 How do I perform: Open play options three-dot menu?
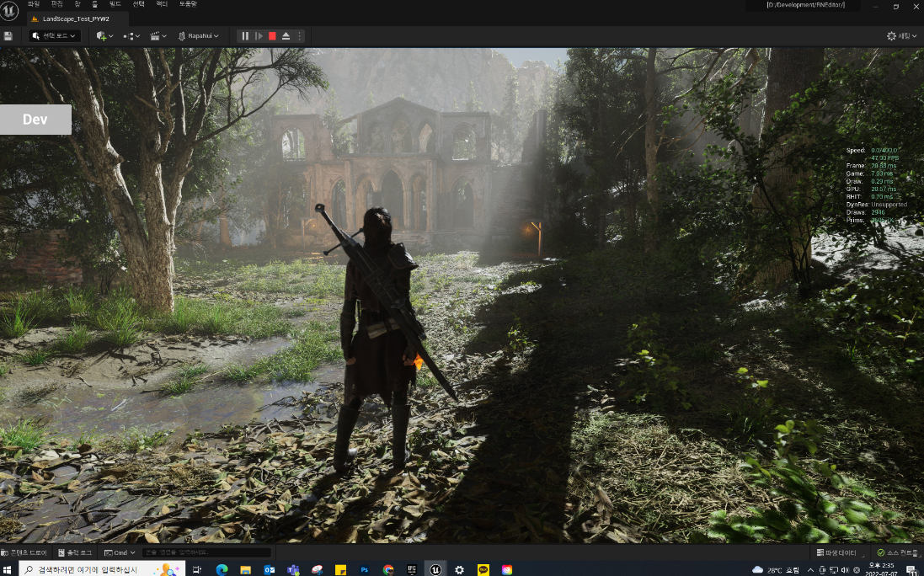[299, 36]
